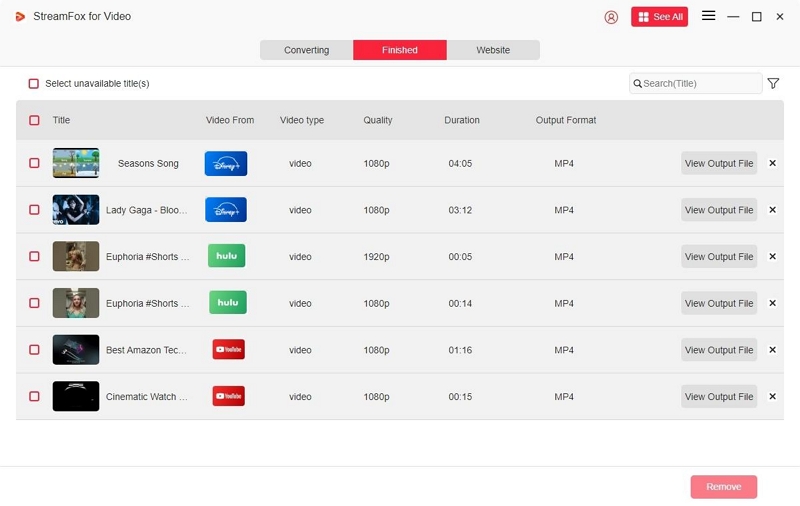Remove Seasons Song row with X icon
The image size is (800, 506).
click(772, 163)
